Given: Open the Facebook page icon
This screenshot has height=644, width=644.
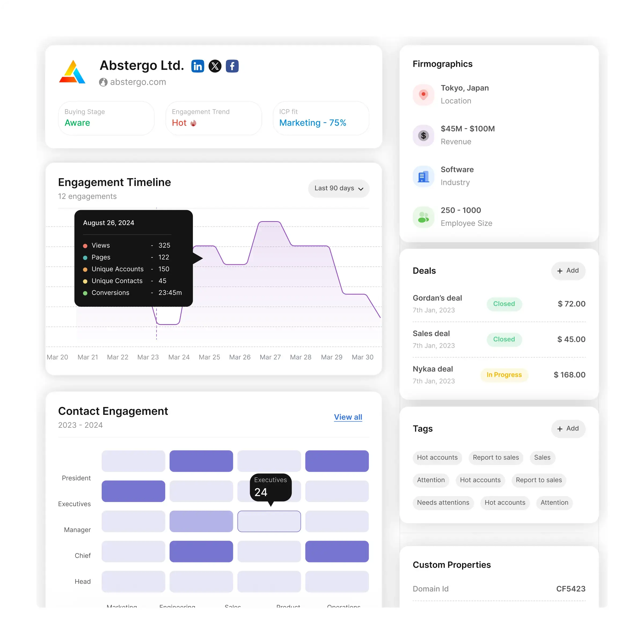Looking at the screenshot, I should click(232, 66).
